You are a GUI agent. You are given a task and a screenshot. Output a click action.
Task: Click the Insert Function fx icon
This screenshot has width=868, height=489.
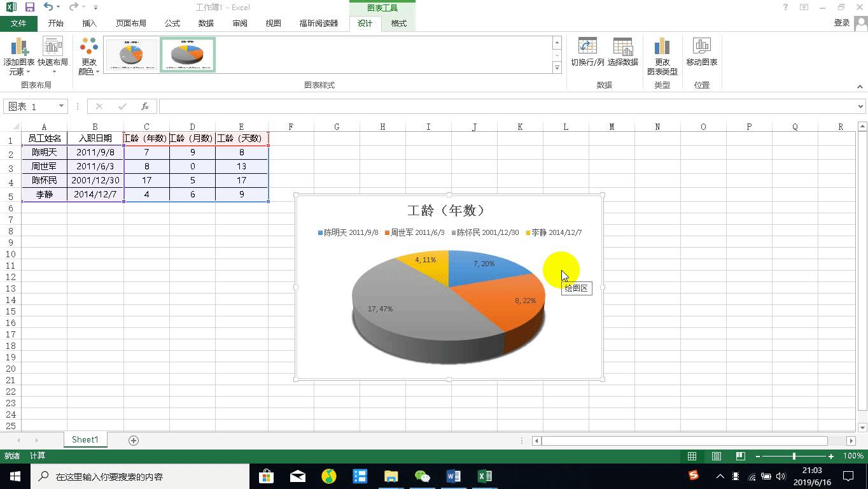(145, 106)
